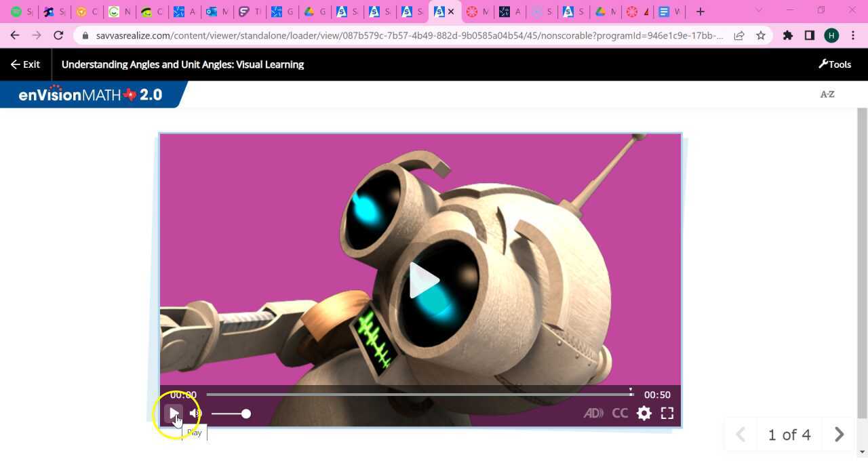The width and height of the screenshot is (868, 461).
Task: Exit the lesson viewer
Action: click(25, 64)
